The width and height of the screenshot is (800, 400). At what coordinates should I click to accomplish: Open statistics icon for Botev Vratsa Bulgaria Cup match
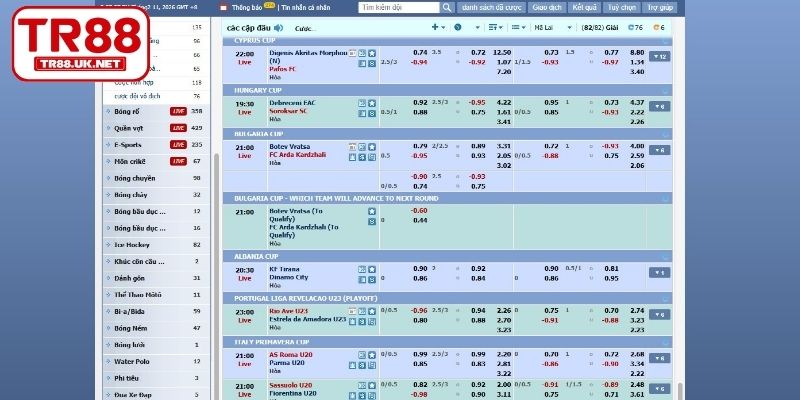[362, 147]
